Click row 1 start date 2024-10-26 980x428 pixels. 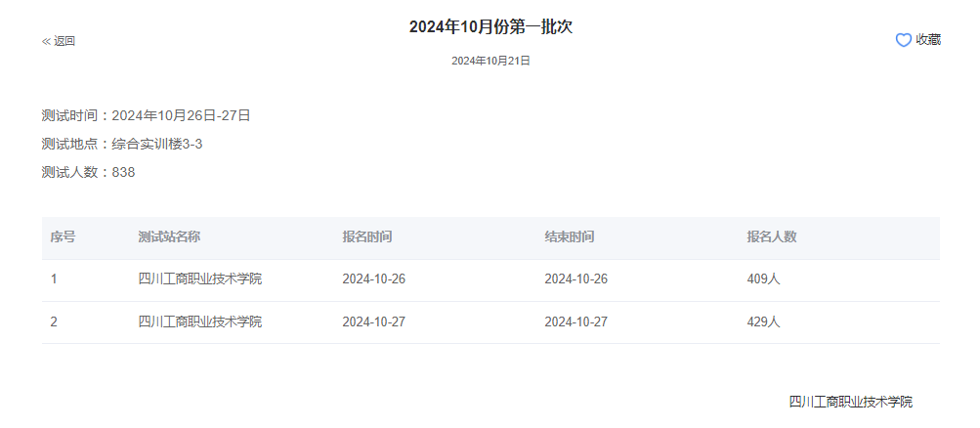(x=374, y=279)
